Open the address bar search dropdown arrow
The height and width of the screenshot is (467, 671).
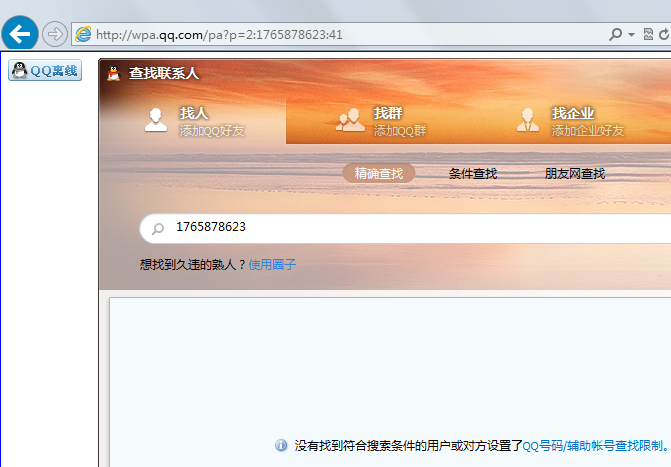pos(631,34)
